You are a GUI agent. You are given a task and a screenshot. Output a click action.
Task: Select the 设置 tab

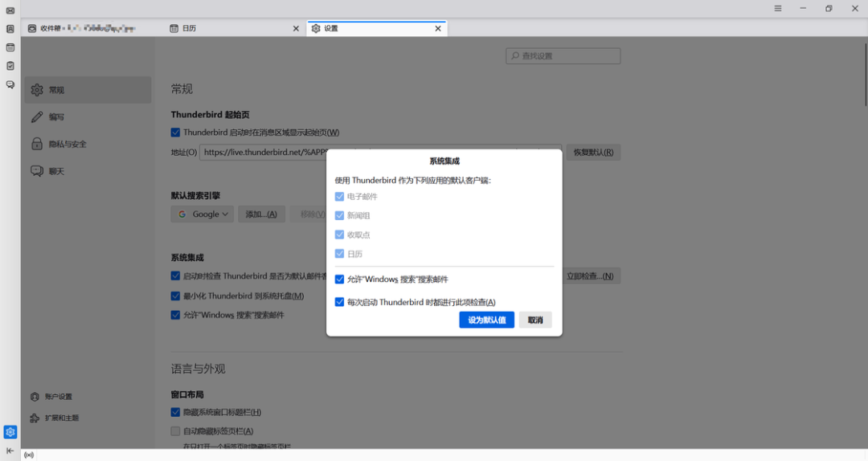pyautogui.click(x=376, y=28)
